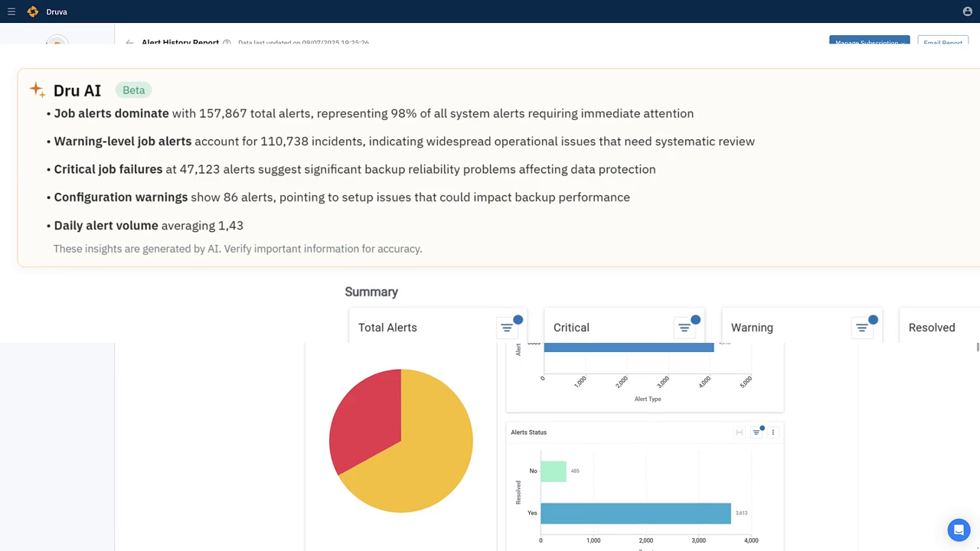Screen dimensions: 980x551
Task: Click the Yes bar in Alerts Status chart
Action: click(x=635, y=514)
